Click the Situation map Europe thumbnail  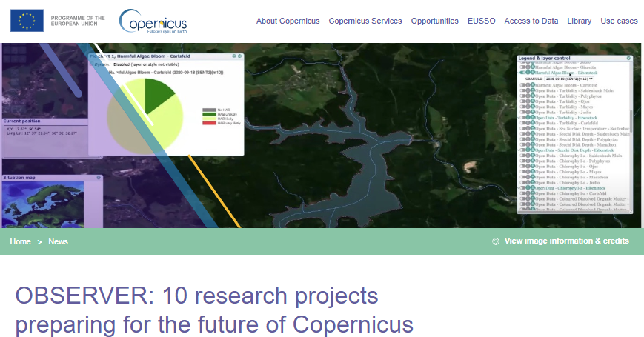coord(43,204)
